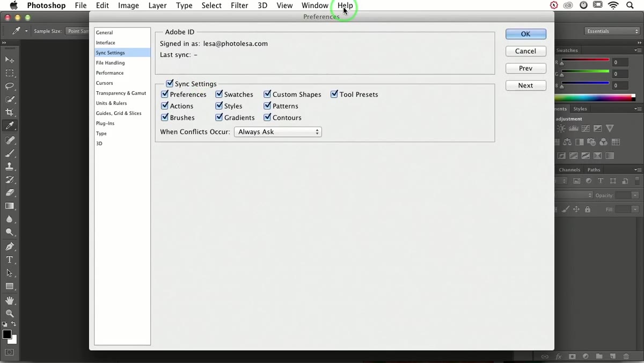Select the History Brush tool
Screen dimensions: 644x363
point(10,180)
